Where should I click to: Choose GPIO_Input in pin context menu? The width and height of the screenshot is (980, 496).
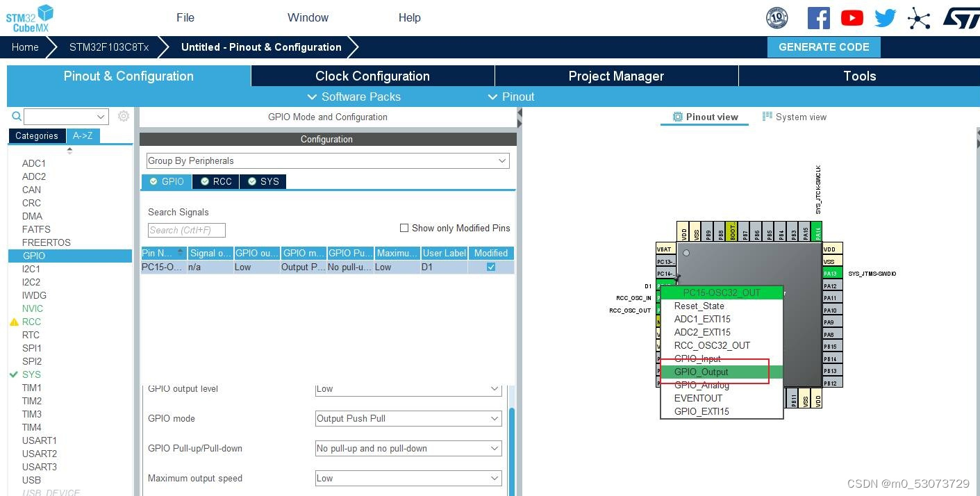(722, 358)
